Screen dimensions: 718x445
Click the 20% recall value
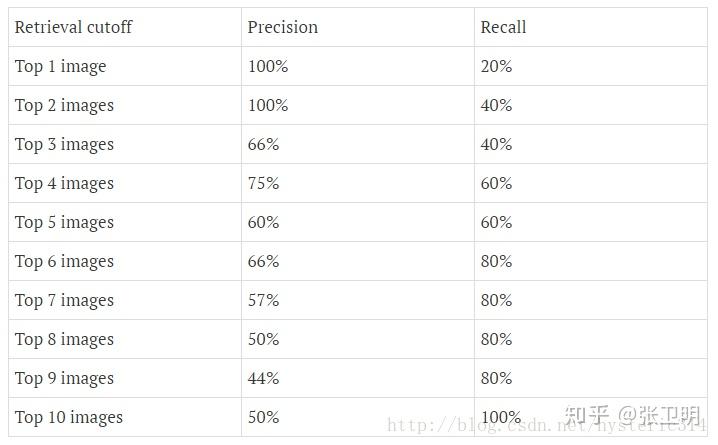click(x=496, y=67)
